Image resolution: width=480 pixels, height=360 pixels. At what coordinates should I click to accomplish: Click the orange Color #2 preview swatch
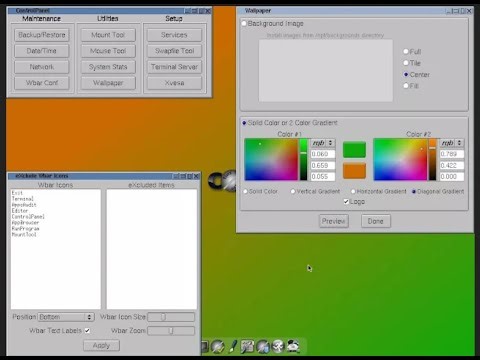[354, 171]
